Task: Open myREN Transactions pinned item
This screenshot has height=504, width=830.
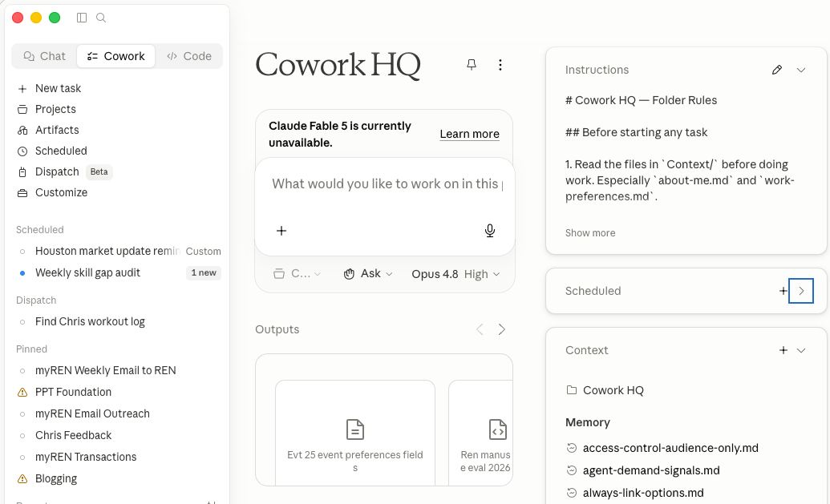Action: [x=86, y=458]
